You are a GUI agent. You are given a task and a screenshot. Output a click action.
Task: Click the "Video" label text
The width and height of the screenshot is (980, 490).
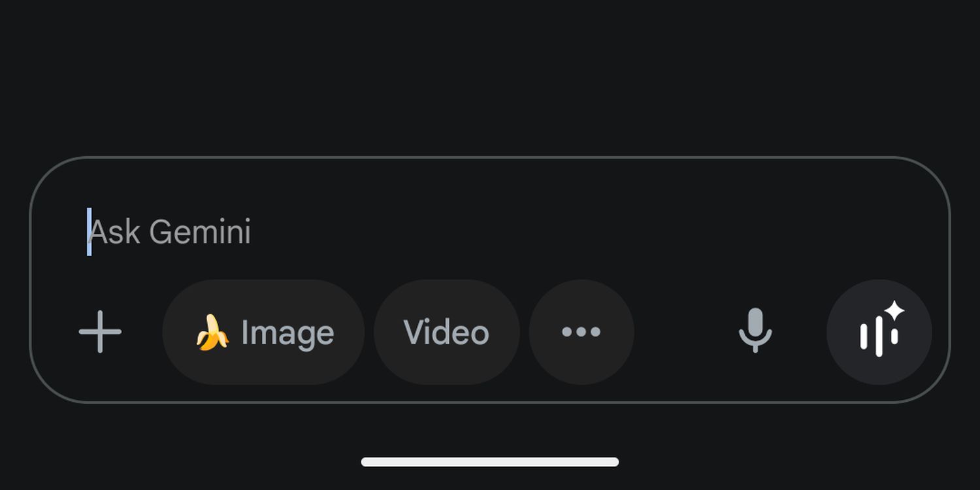(446, 332)
